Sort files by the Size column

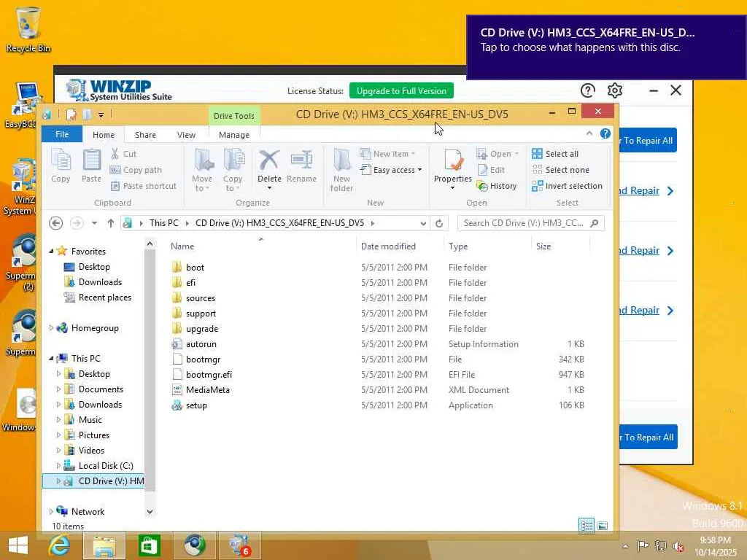click(x=560, y=246)
